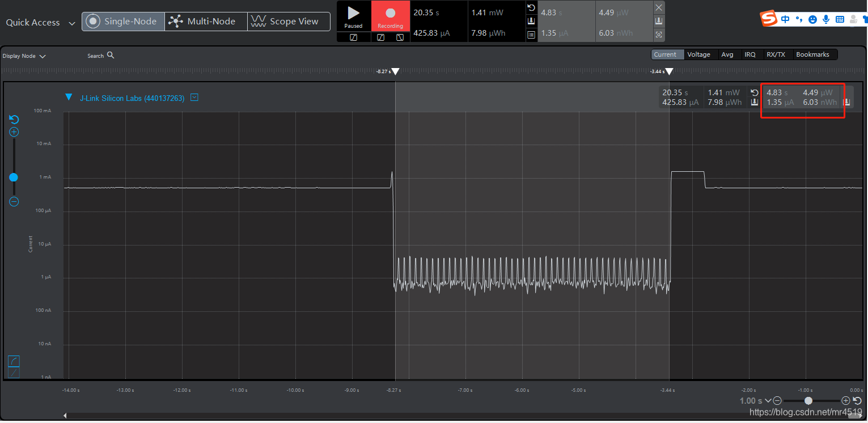Switch to Multi-Node view
The height and width of the screenshot is (423, 868).
pyautogui.click(x=206, y=22)
